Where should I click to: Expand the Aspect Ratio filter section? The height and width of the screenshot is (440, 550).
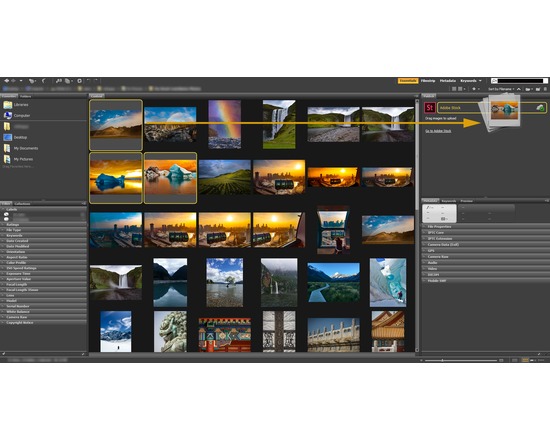point(43,257)
